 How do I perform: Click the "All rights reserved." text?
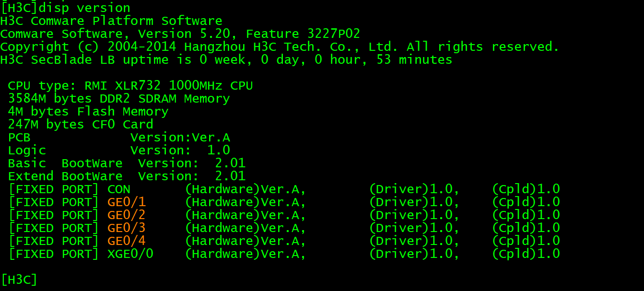point(483,47)
